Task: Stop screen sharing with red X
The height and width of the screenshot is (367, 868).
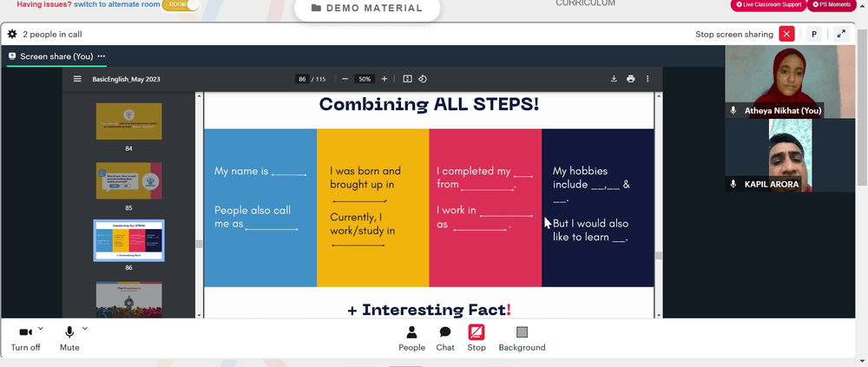Action: [x=786, y=35]
